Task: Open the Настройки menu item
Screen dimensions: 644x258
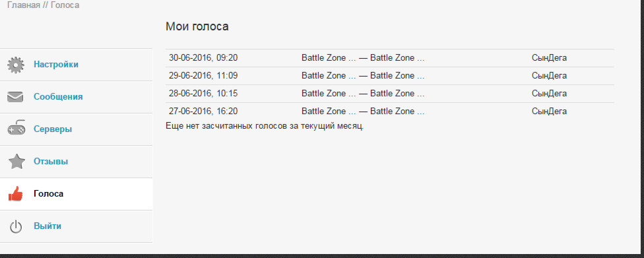Action: [76, 65]
